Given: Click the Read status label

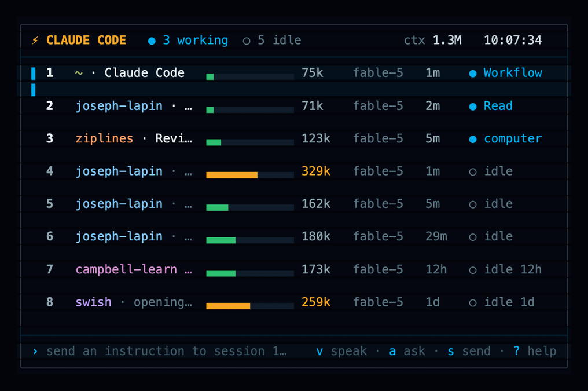Looking at the screenshot, I should click(x=498, y=106).
